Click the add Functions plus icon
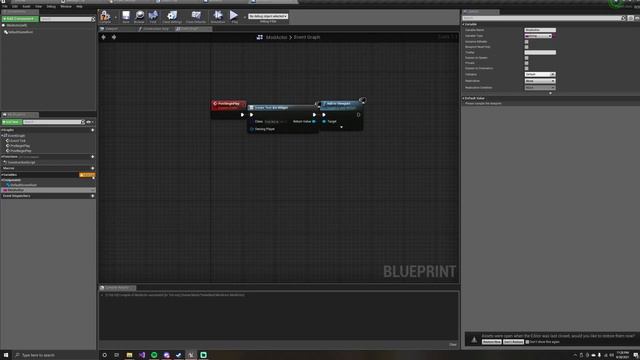Image resolution: width=640 pixels, height=360 pixels. click(93, 157)
